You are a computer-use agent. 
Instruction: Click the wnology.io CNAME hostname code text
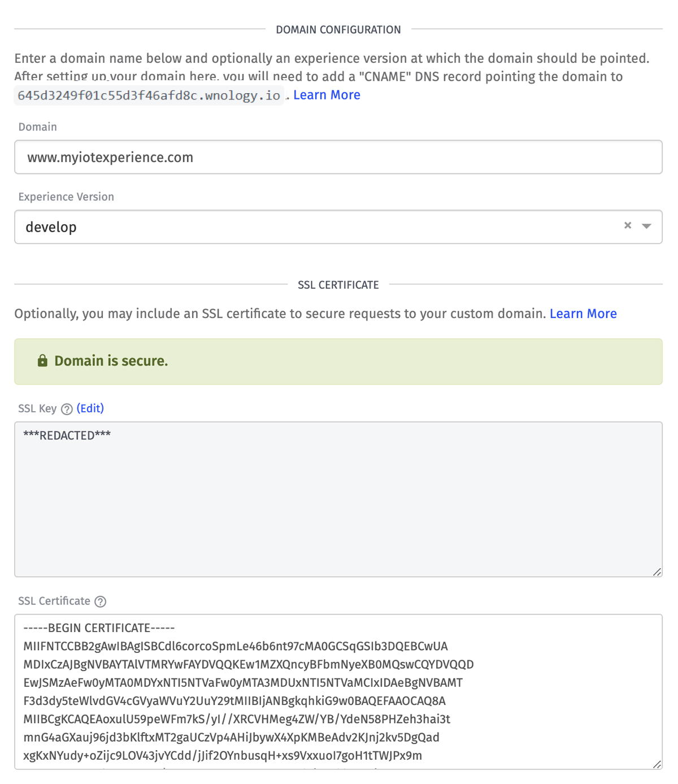(149, 95)
